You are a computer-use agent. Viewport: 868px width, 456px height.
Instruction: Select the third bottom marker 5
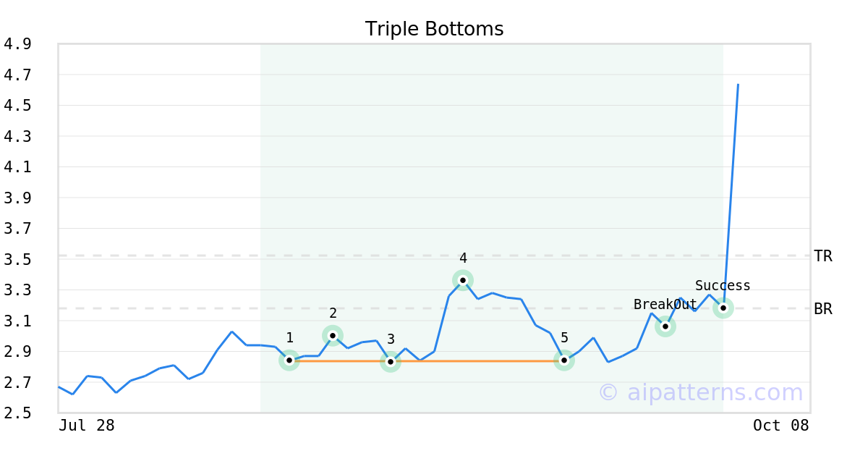pos(564,360)
